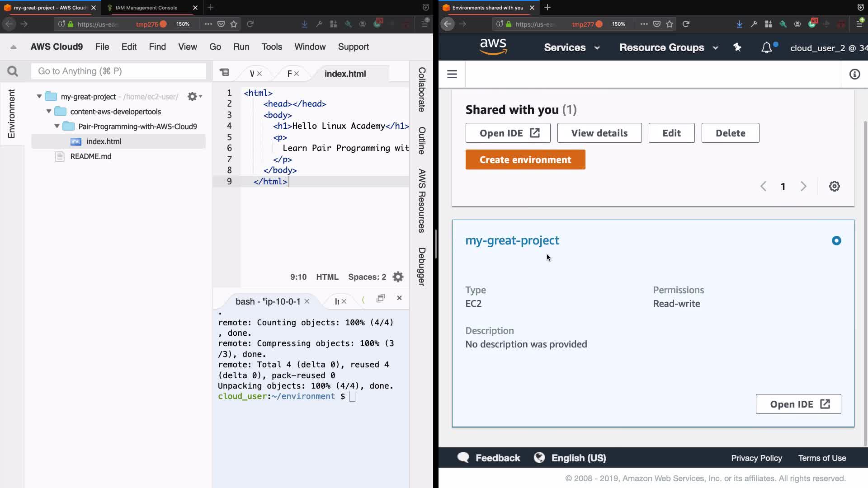Open the Run menu
This screenshot has width=868, height=488.
[x=241, y=47]
